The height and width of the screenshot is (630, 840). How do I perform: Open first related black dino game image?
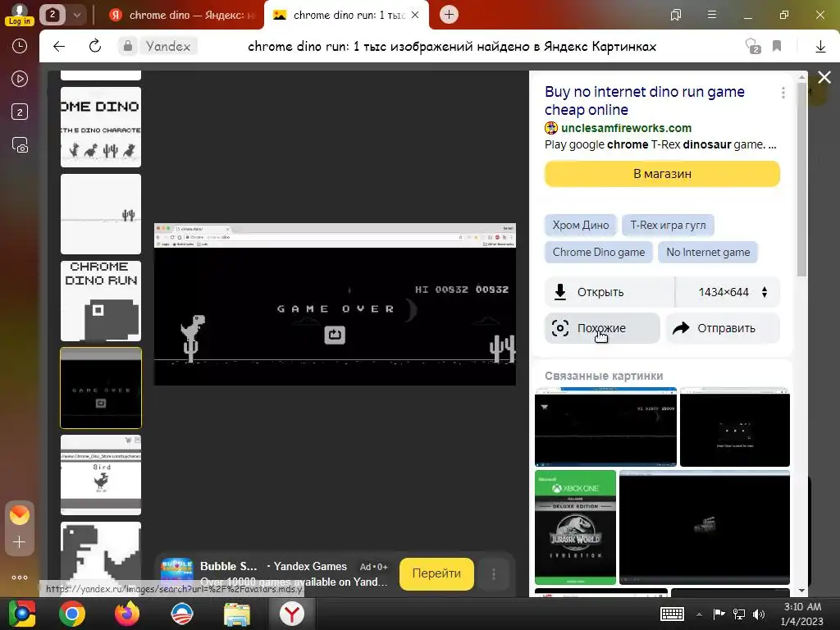coord(606,427)
